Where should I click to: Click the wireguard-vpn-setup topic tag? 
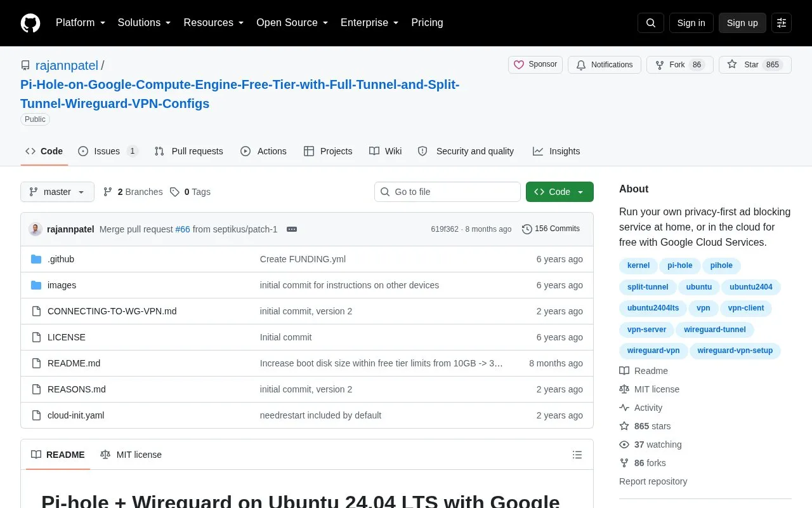click(x=735, y=351)
